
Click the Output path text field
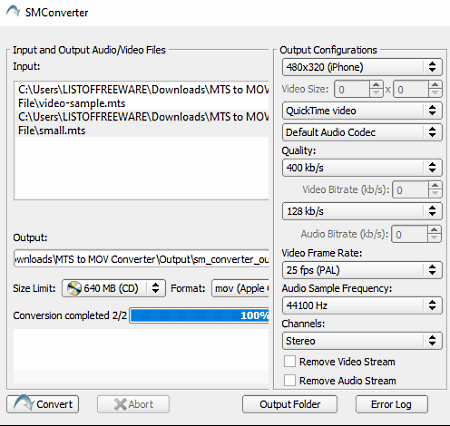point(141,259)
